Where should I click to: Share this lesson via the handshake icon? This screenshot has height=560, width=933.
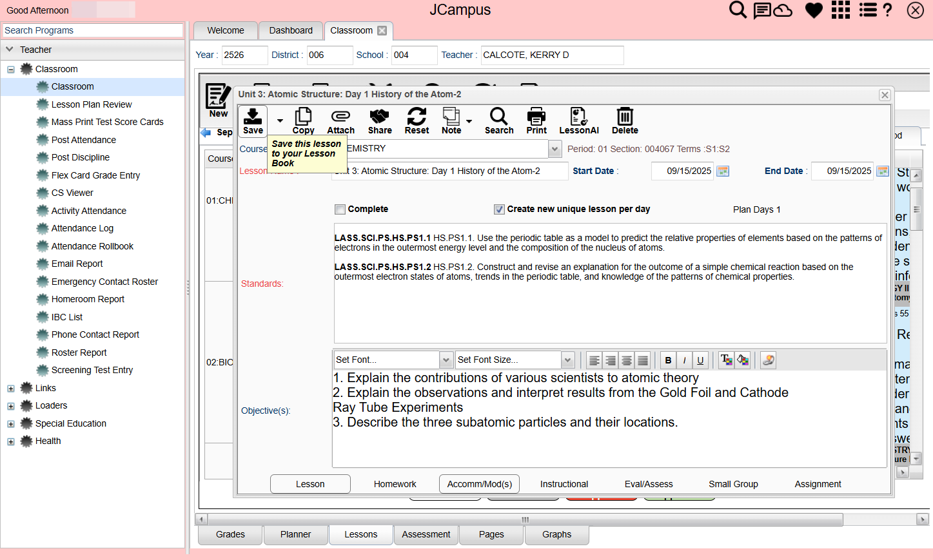coord(380,121)
